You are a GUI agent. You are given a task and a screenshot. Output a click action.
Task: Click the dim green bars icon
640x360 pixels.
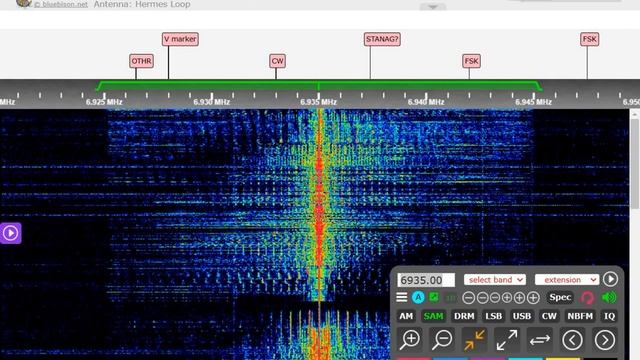pos(451,298)
